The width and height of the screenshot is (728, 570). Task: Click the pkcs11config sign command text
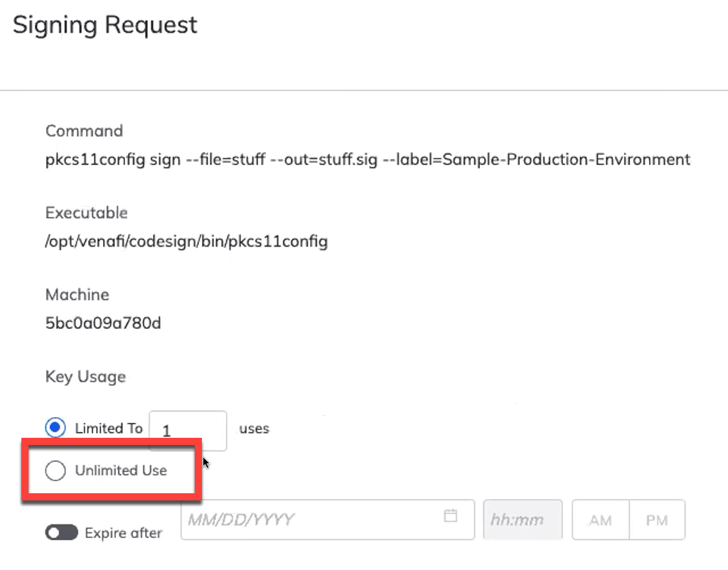[x=368, y=159]
